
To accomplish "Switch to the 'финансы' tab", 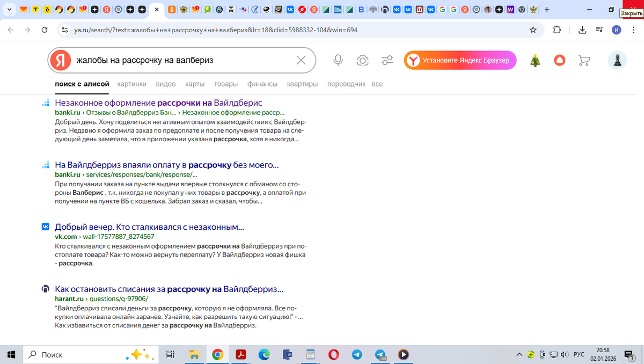I will click(x=262, y=84).
